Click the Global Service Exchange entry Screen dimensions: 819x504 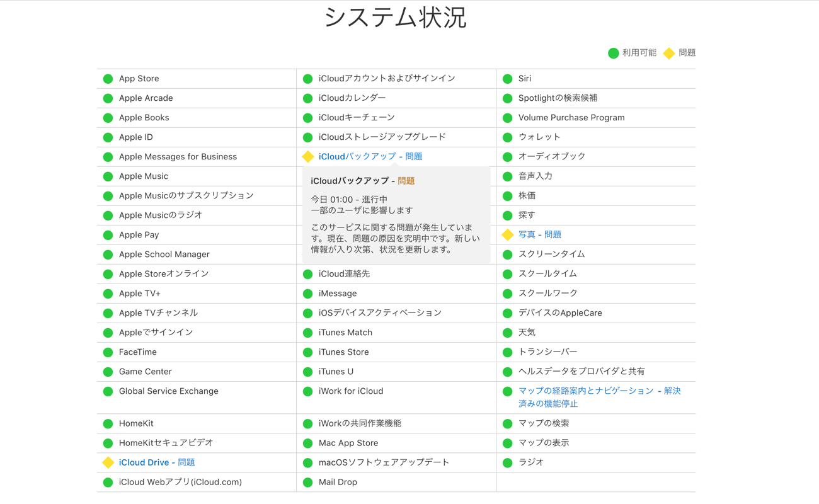click(x=169, y=391)
